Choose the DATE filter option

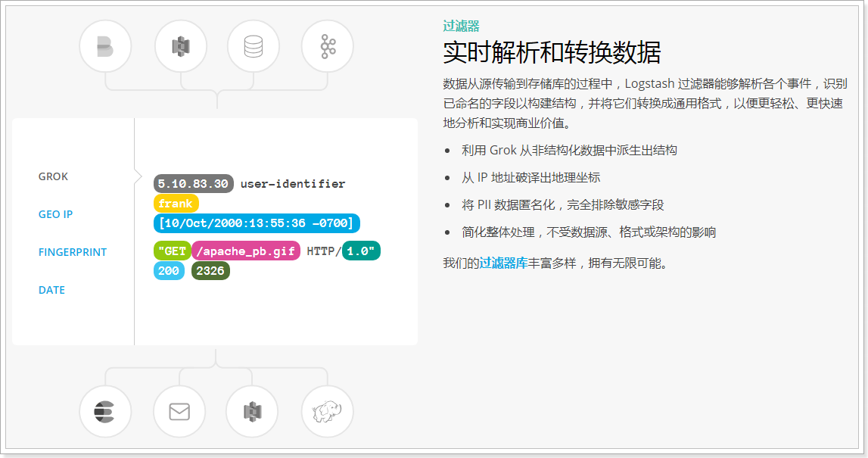click(x=51, y=289)
